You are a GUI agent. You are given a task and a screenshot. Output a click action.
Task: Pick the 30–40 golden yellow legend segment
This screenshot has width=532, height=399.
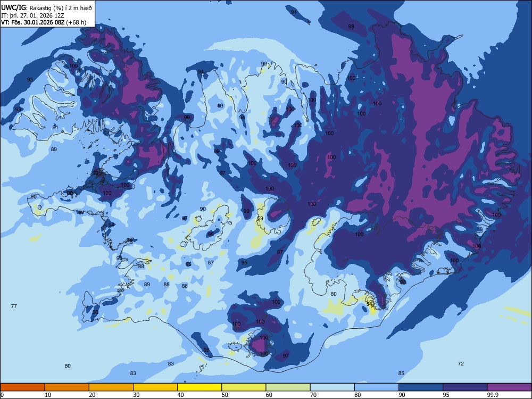[x=155, y=387]
